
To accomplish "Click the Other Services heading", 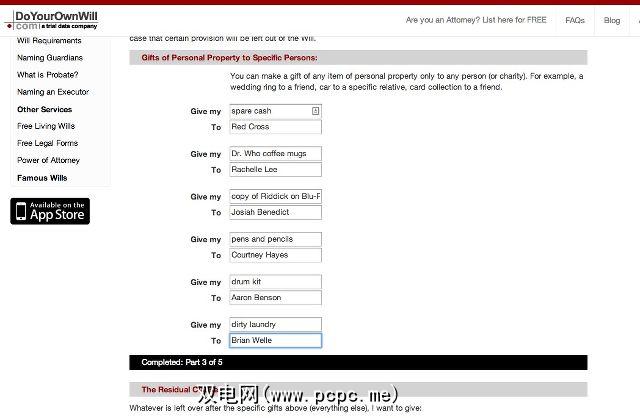I will pyautogui.click(x=44, y=109).
